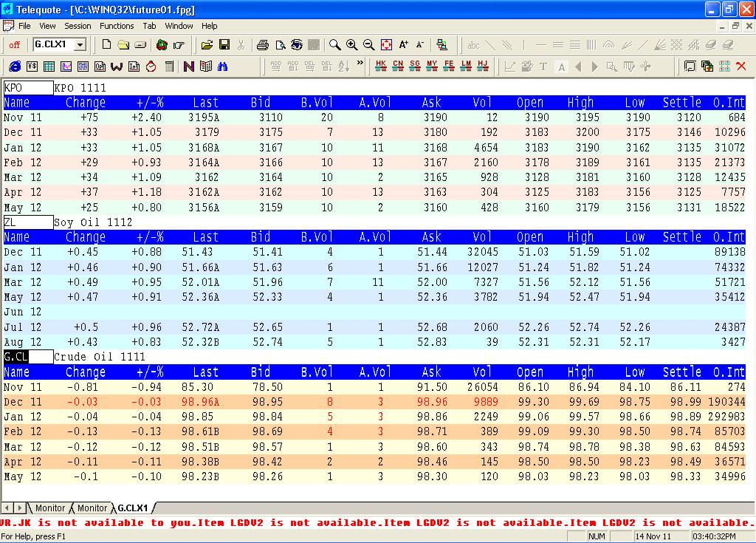756x543 pixels.
Task: Click the calculator icon
Action: pyautogui.click(x=169, y=66)
